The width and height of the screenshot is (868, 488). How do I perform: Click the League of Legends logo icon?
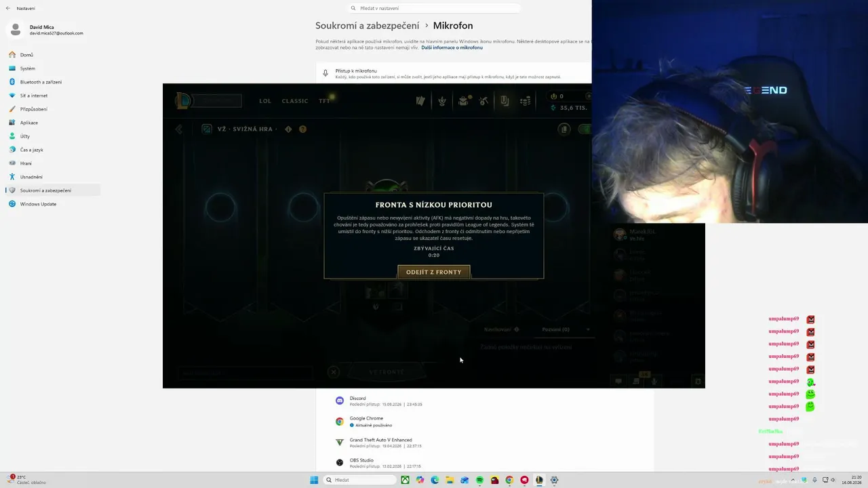point(182,101)
